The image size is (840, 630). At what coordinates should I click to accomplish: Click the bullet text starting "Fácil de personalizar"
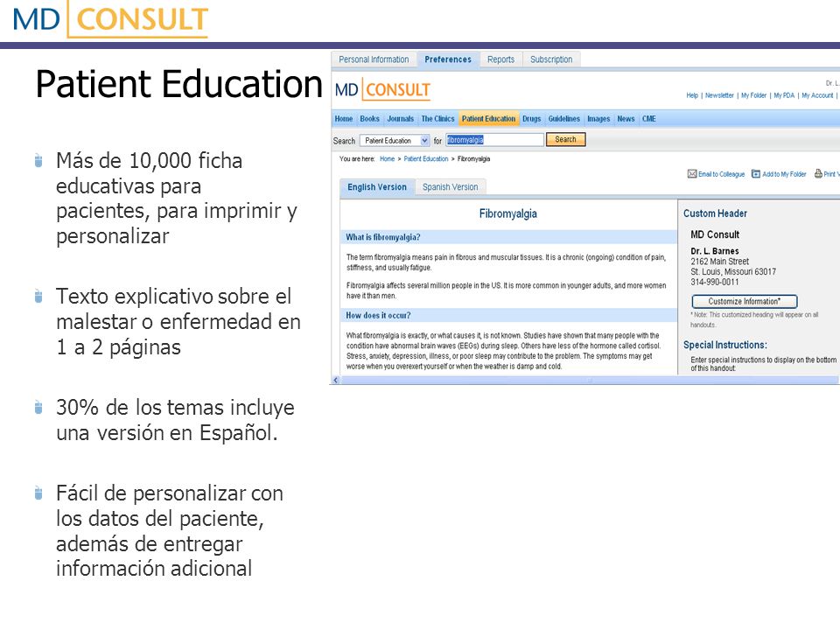tap(169, 531)
